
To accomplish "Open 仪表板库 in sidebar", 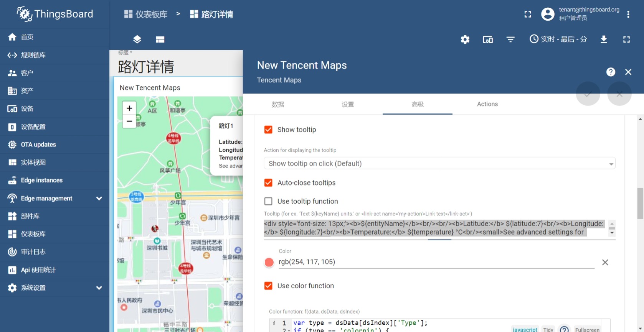I will tap(54, 234).
